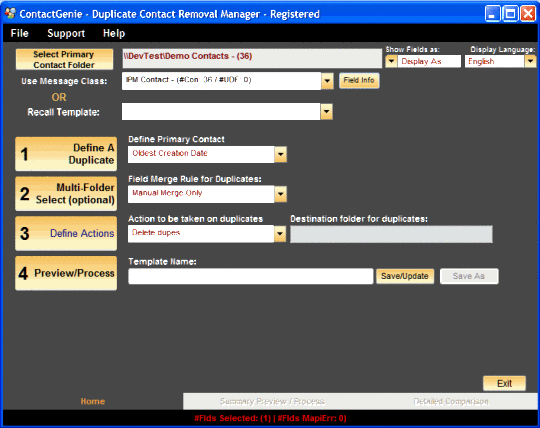Image resolution: width=540 pixels, height=428 pixels.
Task: Expand the Action on duplicates dropdown arrow
Action: pos(280,234)
